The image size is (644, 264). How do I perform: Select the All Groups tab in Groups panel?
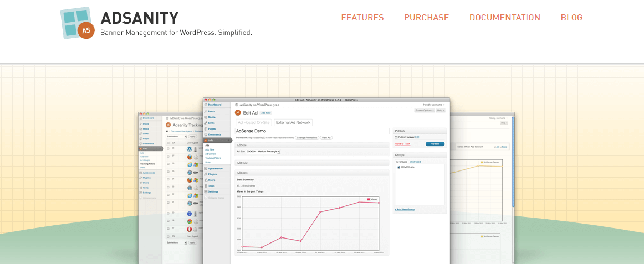(x=401, y=162)
